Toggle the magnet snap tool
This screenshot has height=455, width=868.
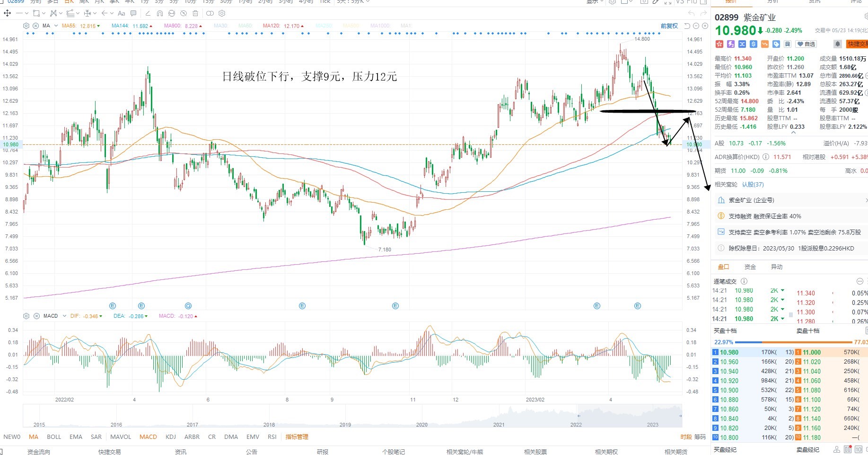coord(160,13)
